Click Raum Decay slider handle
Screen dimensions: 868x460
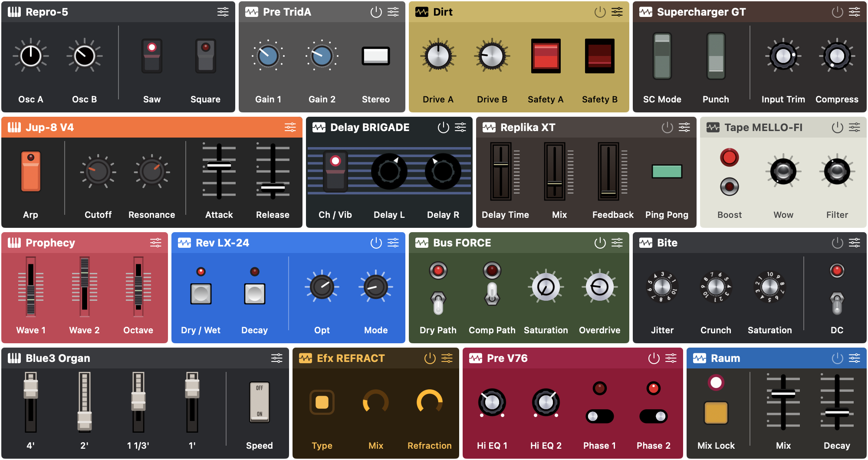pos(837,413)
